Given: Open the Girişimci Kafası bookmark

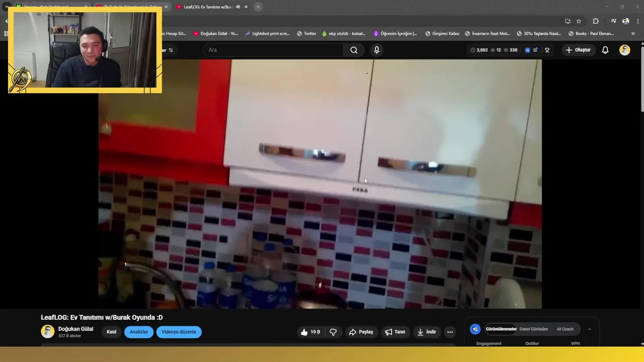Looking at the screenshot, I should point(442,34).
